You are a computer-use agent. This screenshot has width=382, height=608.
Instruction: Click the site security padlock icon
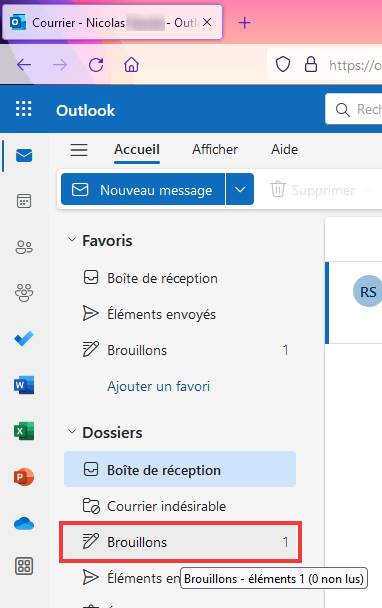pos(311,64)
